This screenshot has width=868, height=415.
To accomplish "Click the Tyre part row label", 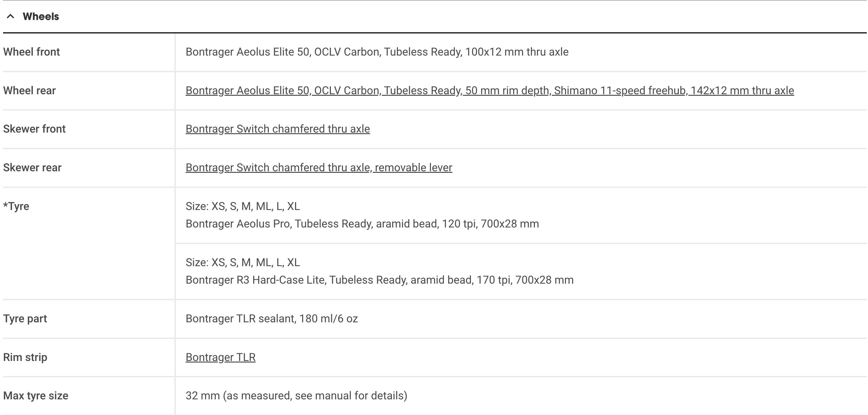I will (x=25, y=319).
